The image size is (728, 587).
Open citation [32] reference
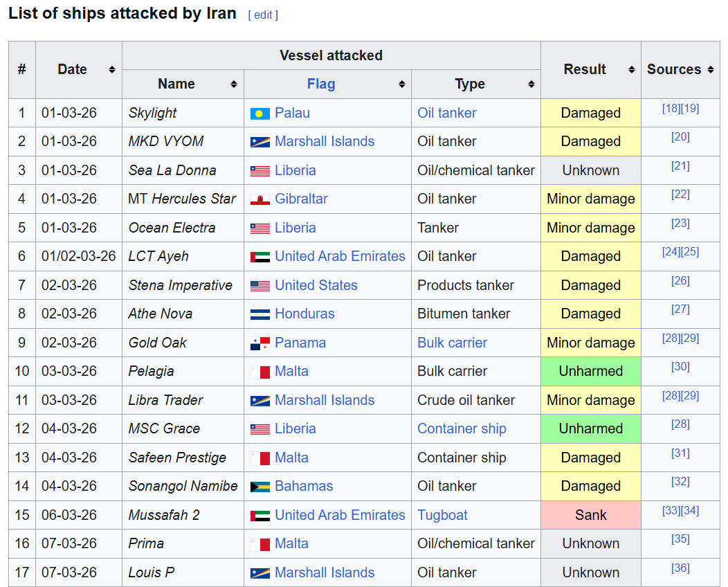coord(680,482)
